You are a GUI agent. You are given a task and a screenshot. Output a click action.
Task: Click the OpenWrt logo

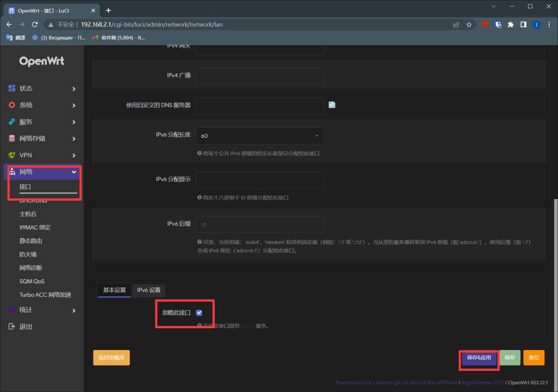click(41, 61)
